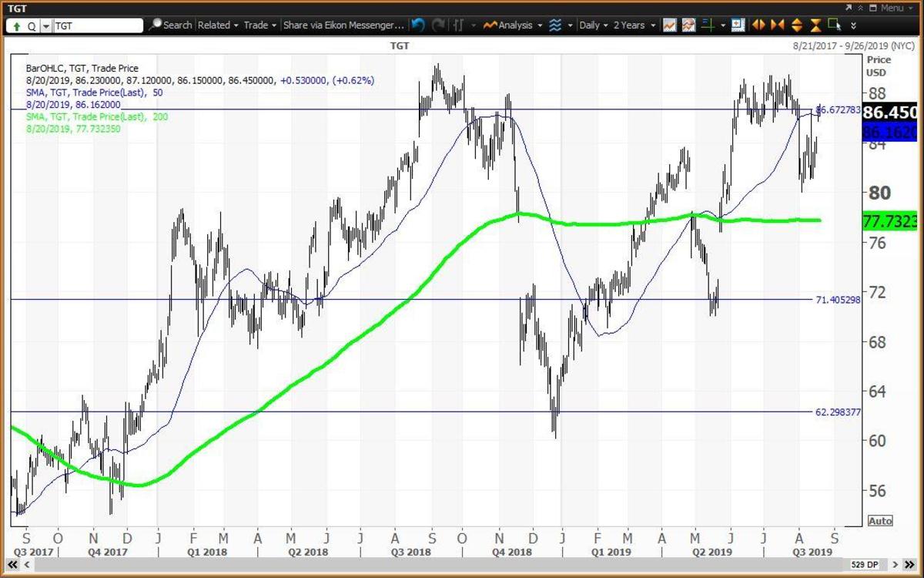Click the blue wavy lines icon
Screen dimensions: 924x578
(554, 25)
